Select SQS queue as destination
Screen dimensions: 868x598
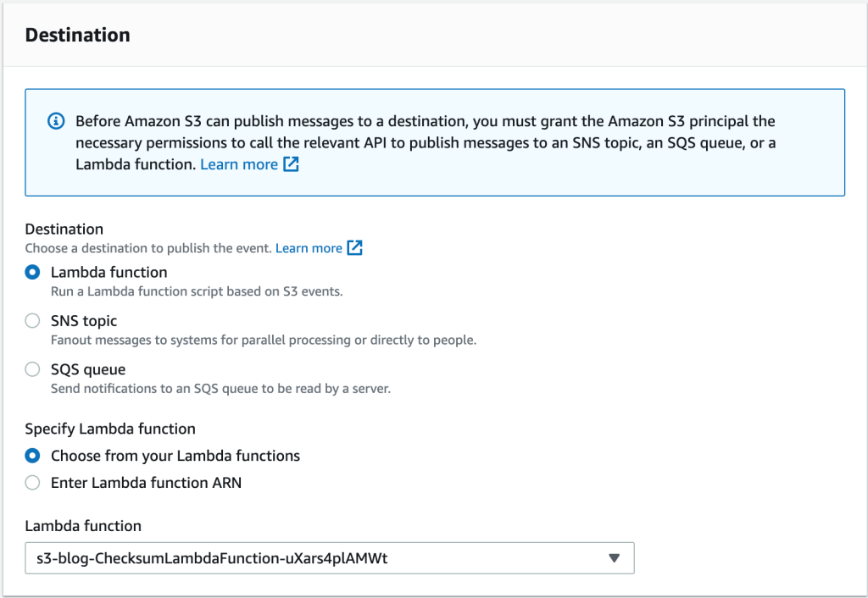(x=31, y=368)
